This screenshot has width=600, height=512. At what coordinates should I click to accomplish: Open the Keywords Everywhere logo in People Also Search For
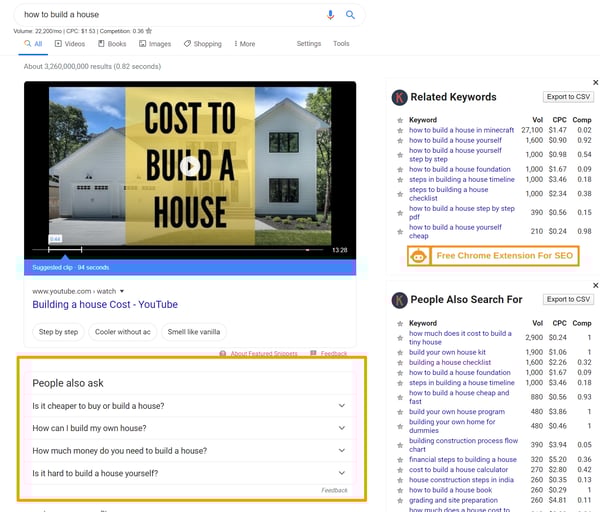399,300
